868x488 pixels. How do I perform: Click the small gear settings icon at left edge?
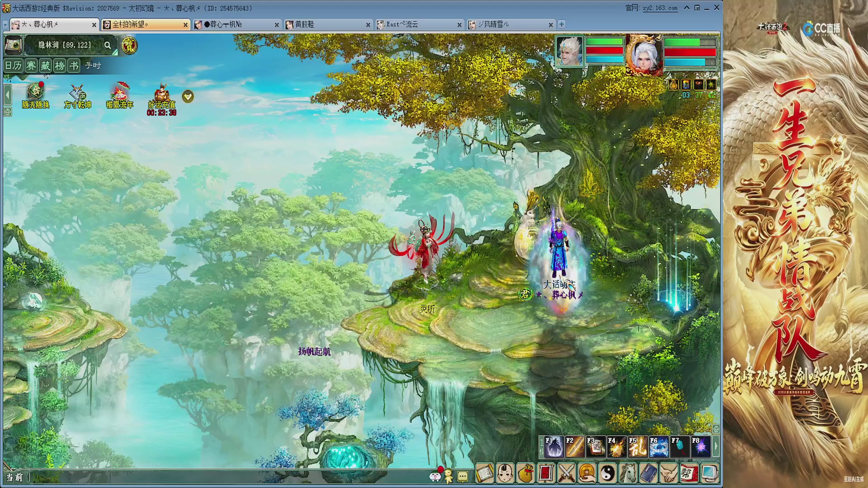click(x=8, y=112)
